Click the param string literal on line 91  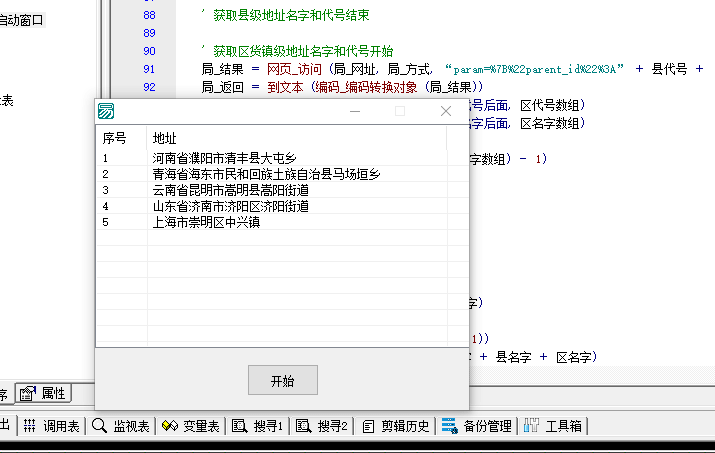pos(534,69)
